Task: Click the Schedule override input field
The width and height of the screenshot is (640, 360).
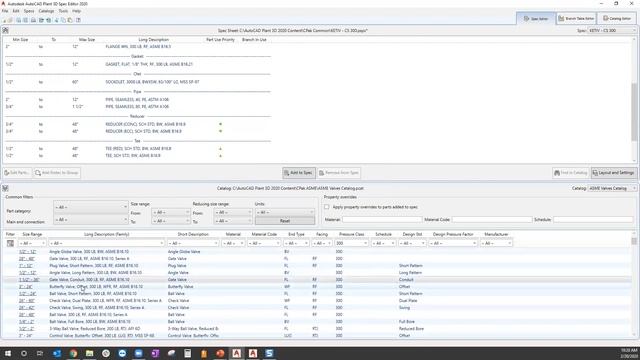Action: tap(593, 220)
